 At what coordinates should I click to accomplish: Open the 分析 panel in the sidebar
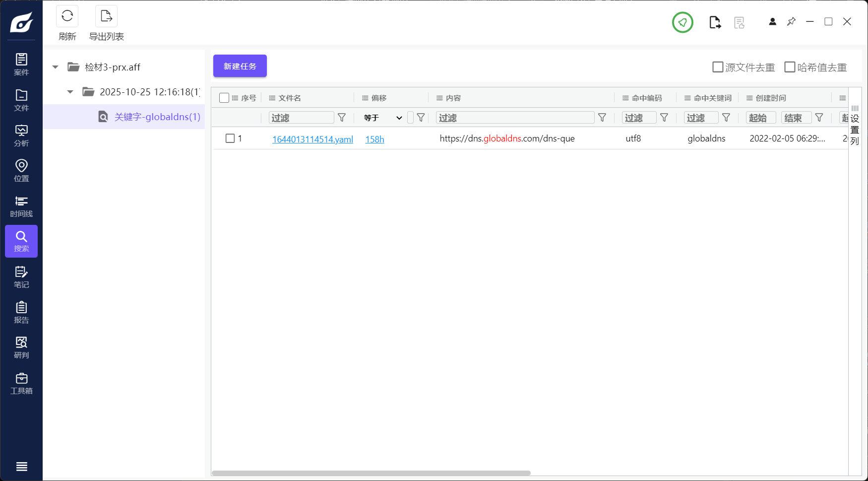[x=21, y=135]
